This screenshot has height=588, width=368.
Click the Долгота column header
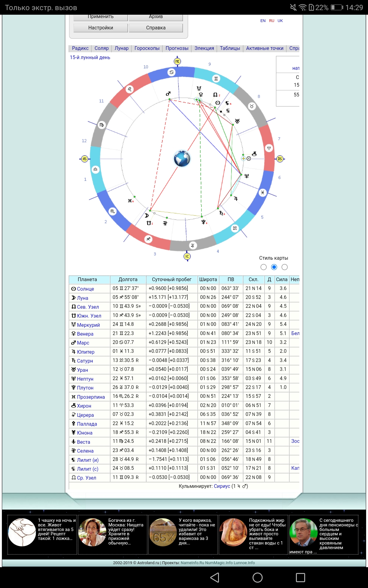coord(128,279)
